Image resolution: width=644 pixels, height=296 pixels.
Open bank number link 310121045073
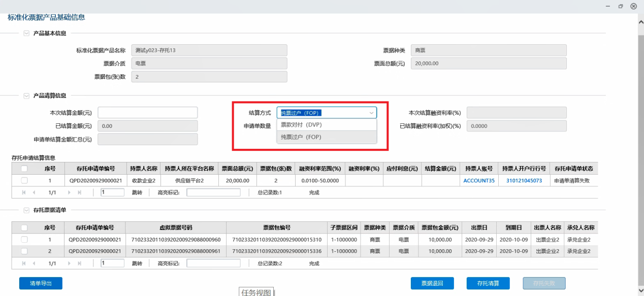(x=524, y=180)
